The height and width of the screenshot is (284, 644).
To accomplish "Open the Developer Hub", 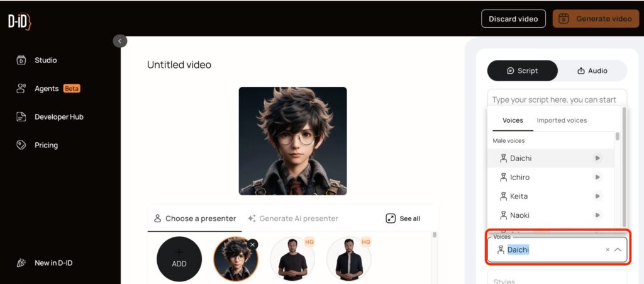I will click(x=49, y=116).
